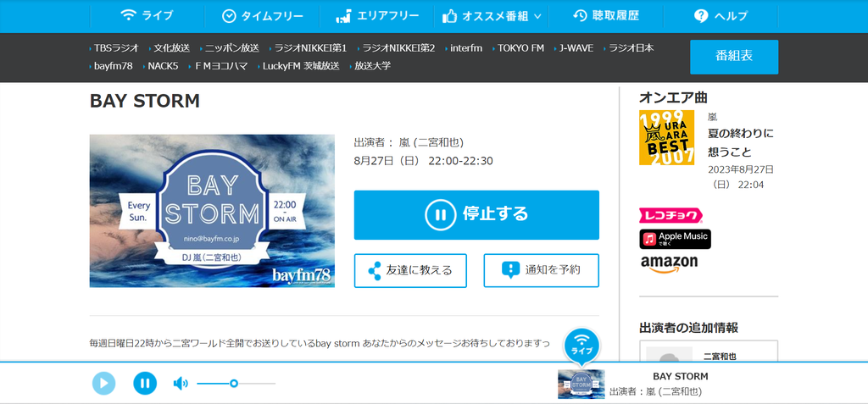Open BAY STORM thumbnail in player bar
The image size is (868, 404).
click(x=581, y=384)
